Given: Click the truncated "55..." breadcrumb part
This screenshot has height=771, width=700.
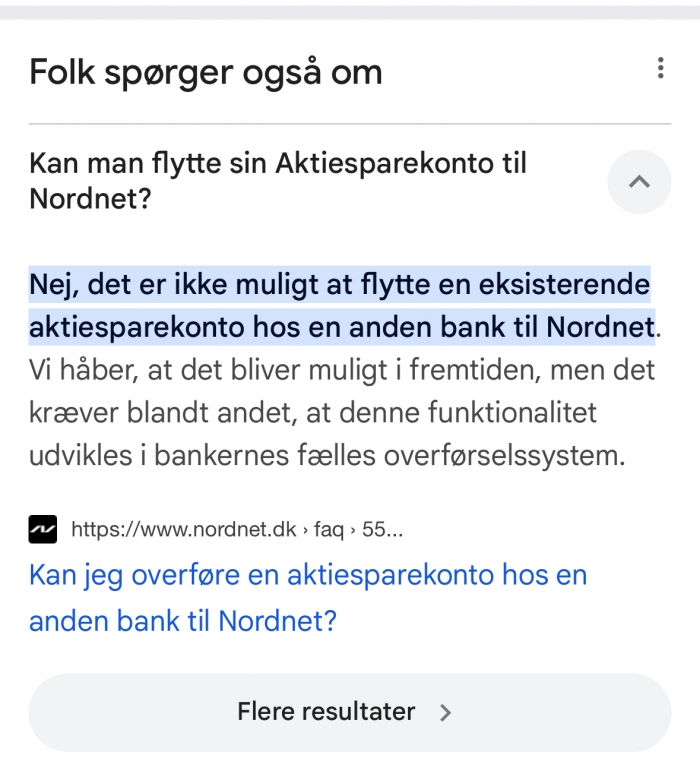Looking at the screenshot, I should (x=383, y=529).
